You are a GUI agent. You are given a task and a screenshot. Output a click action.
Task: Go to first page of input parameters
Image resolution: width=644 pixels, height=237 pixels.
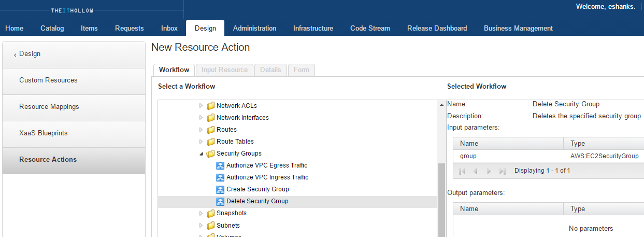[x=462, y=171]
